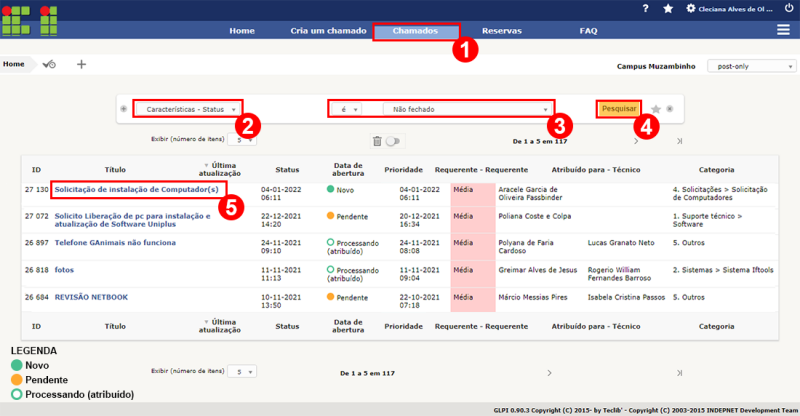Open ticket 'REVISÃO NETBOOK'
This screenshot has height=416, width=800.
tap(91, 297)
